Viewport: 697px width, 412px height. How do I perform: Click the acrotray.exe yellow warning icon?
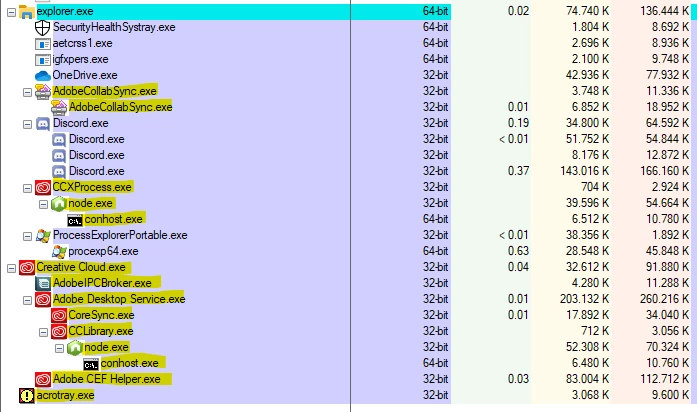27,396
